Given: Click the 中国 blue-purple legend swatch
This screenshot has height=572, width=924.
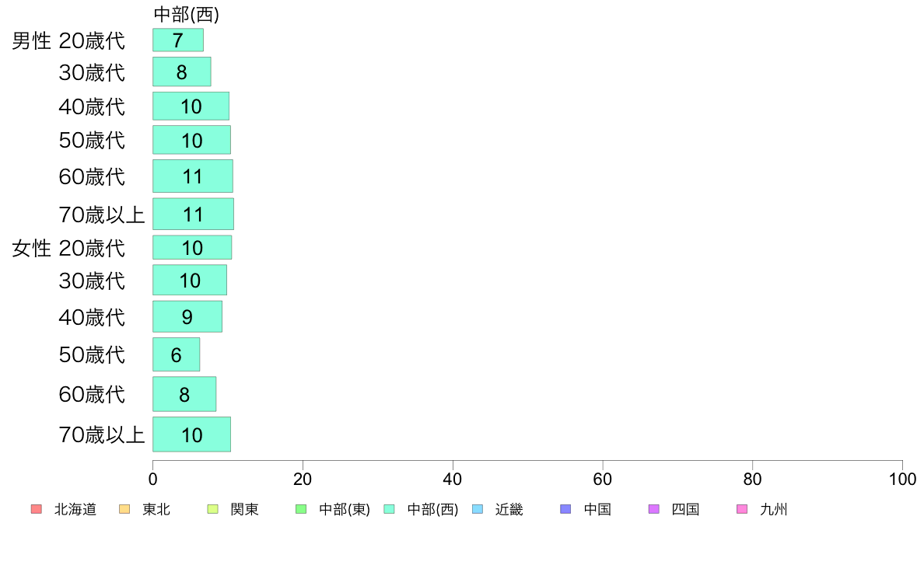Looking at the screenshot, I should (x=565, y=509).
